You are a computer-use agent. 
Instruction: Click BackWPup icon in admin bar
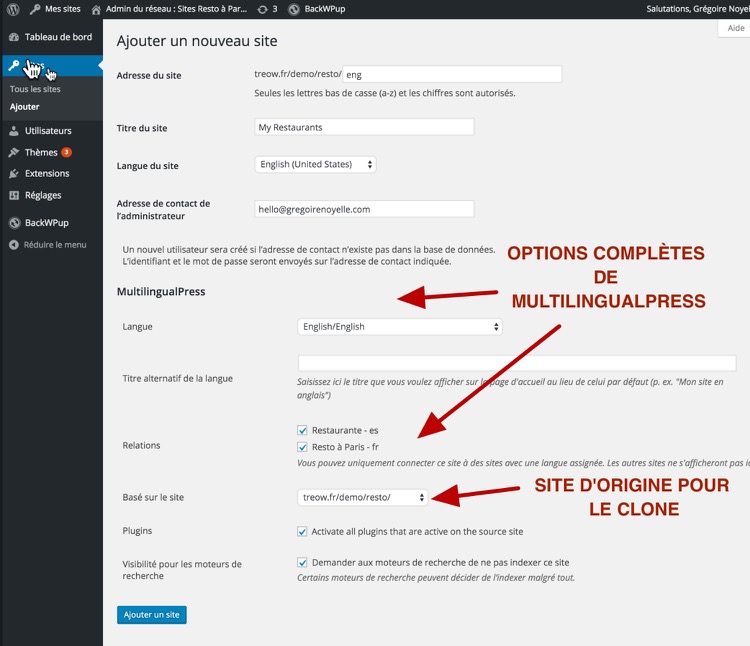point(294,10)
